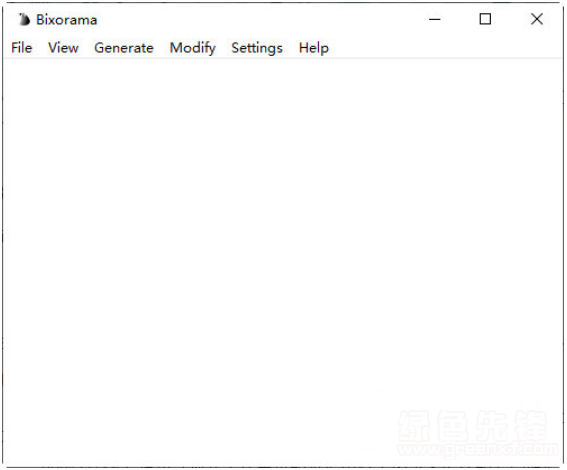Screen dimensions: 567x470
Task: Open the File menu
Action: (22, 48)
